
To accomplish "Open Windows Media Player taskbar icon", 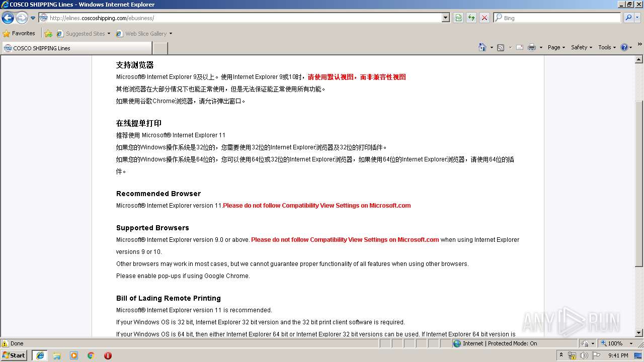I will click(x=74, y=355).
